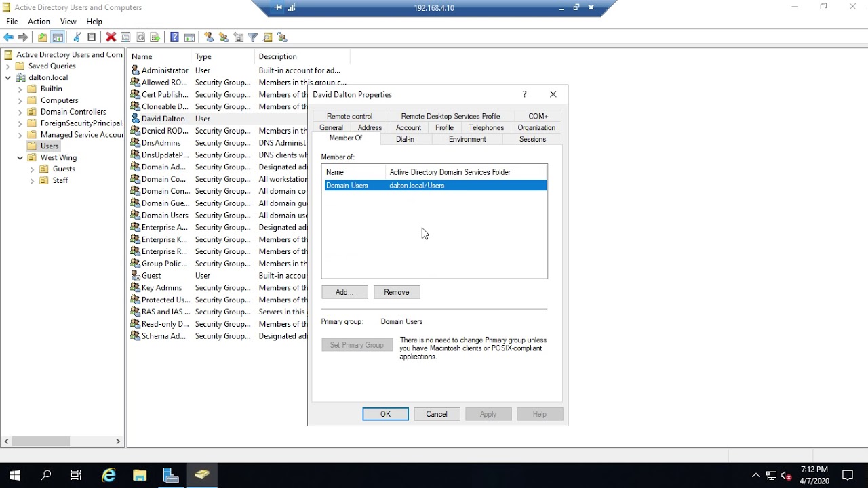Create a new user with toolbar icon

[x=209, y=37]
